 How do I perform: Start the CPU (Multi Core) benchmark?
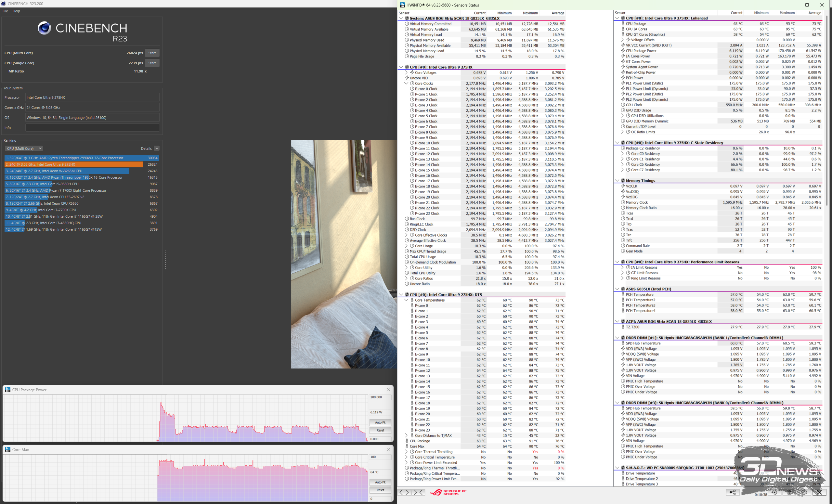tap(152, 53)
